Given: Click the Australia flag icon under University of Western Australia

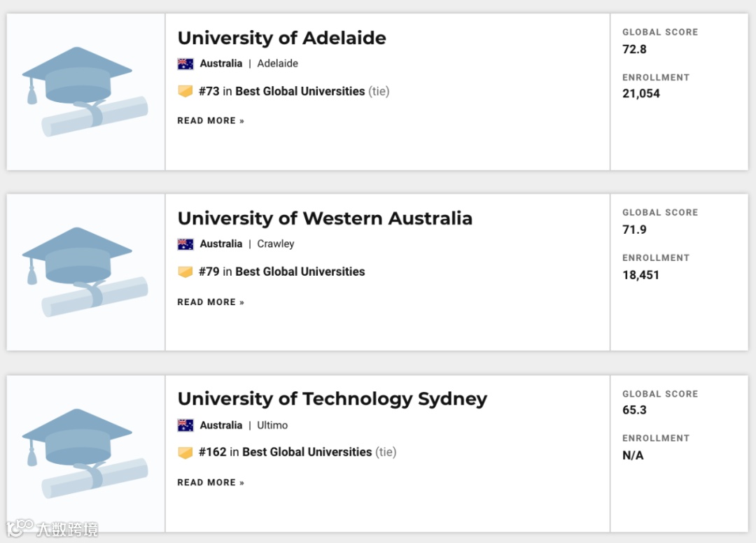Looking at the screenshot, I should (185, 244).
